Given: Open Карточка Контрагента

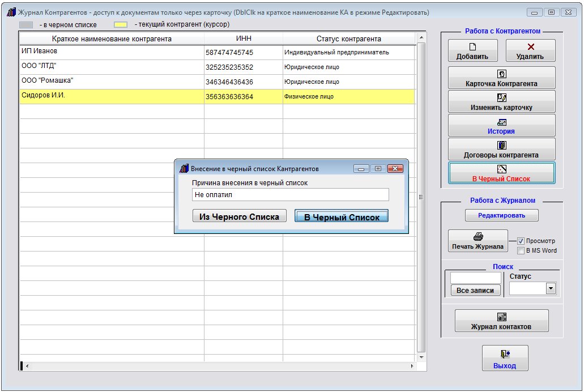Looking at the screenshot, I should [x=501, y=78].
